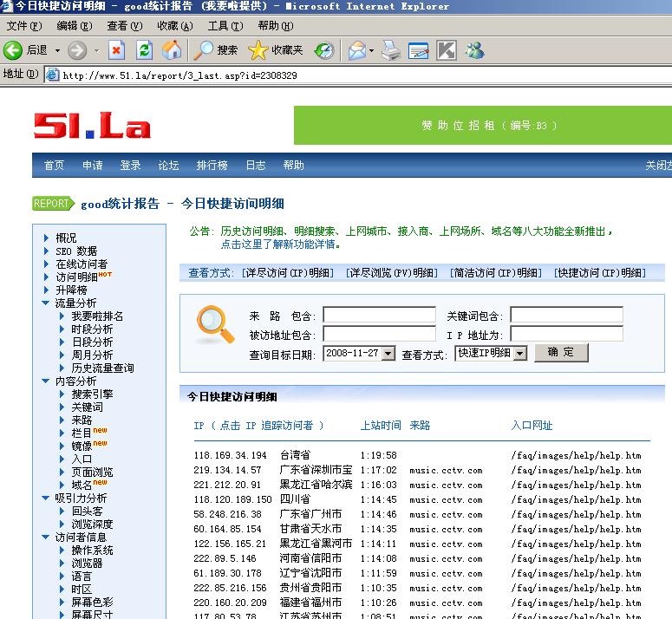Go to 登录 in blue navigation bar
Image resolution: width=672 pixels, height=619 pixels.
click(x=131, y=166)
